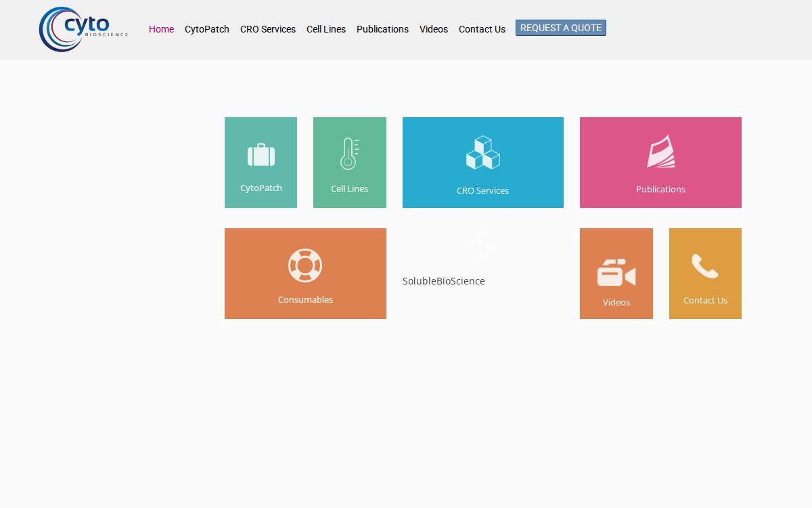Click the CRO Services cubes icon
812x508 pixels.
click(x=483, y=153)
